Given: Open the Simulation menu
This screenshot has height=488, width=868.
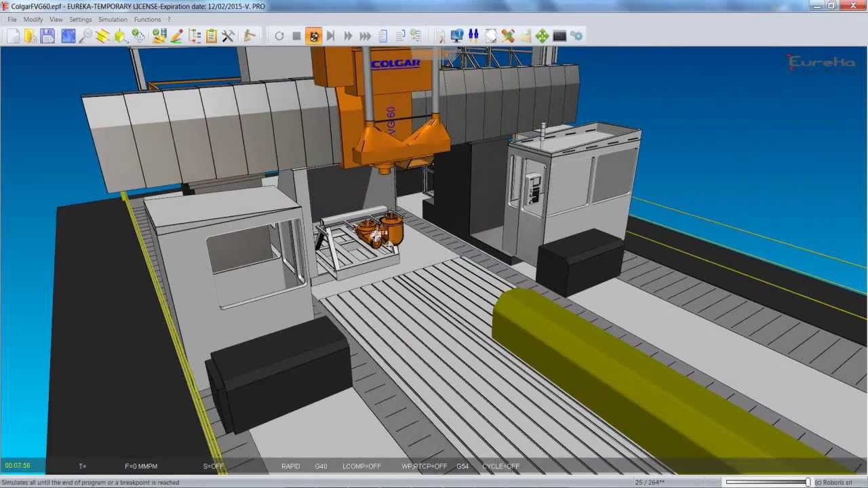Looking at the screenshot, I should coord(113,20).
